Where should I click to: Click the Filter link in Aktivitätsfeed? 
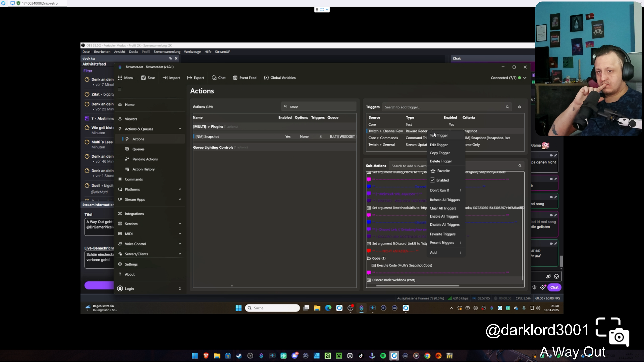pos(88,71)
